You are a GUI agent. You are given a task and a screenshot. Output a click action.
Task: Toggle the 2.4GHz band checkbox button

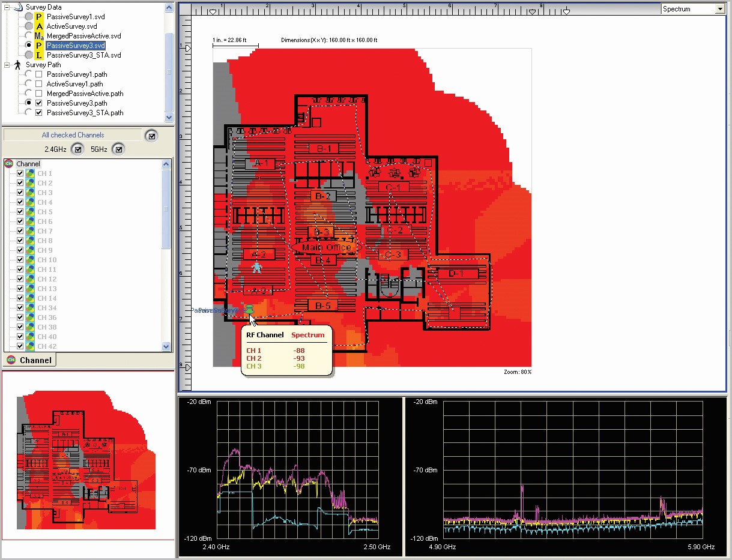pos(77,149)
